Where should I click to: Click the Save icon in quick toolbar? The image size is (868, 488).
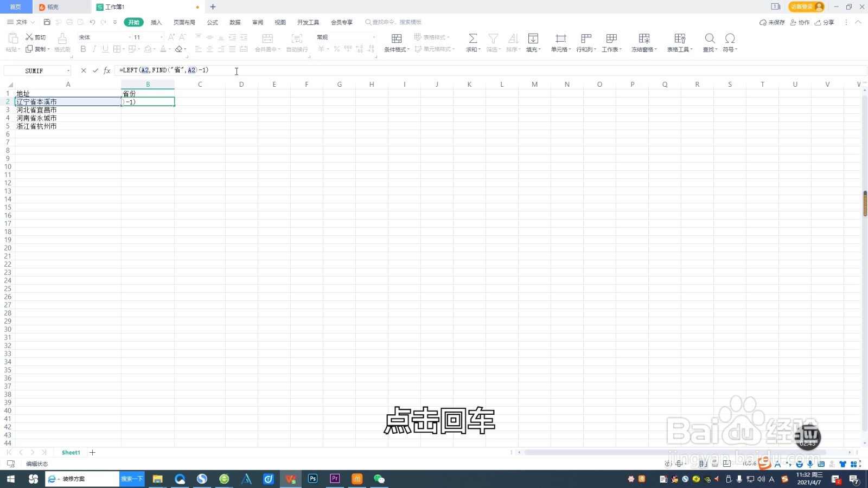coord(47,22)
